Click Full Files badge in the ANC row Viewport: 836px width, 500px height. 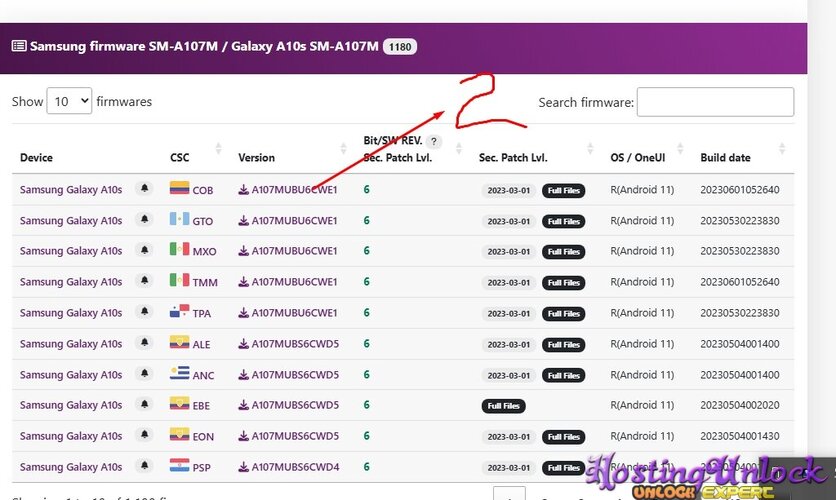coord(564,375)
